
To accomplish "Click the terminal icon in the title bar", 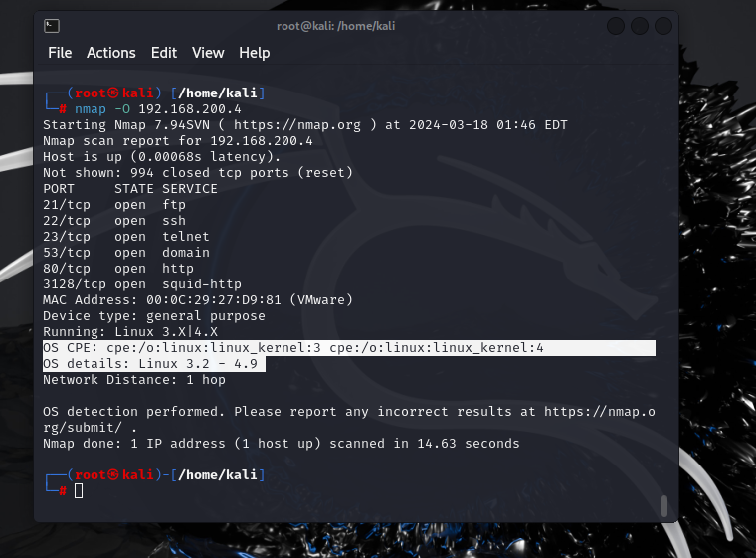I will [52, 26].
